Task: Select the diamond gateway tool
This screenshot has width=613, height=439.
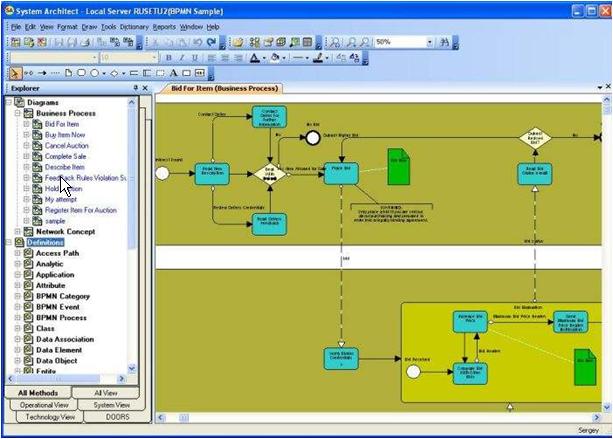Action: [x=114, y=73]
